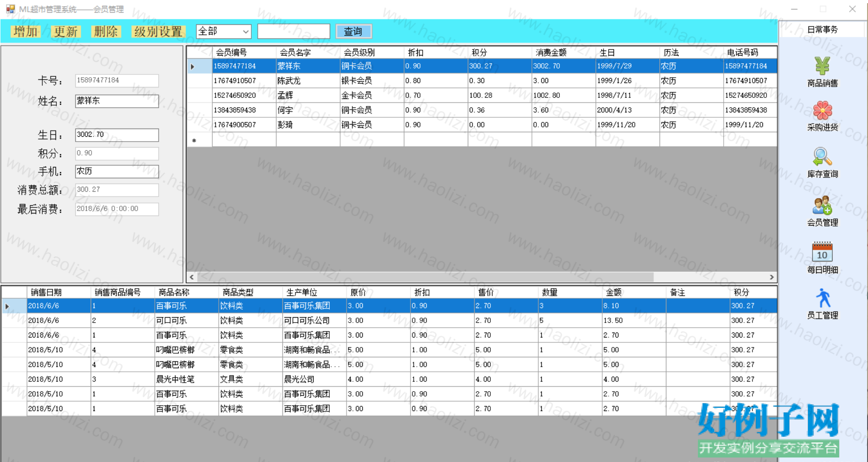The height and width of the screenshot is (462, 868).
Task: Click the 查询 search button
Action: pyautogui.click(x=354, y=31)
